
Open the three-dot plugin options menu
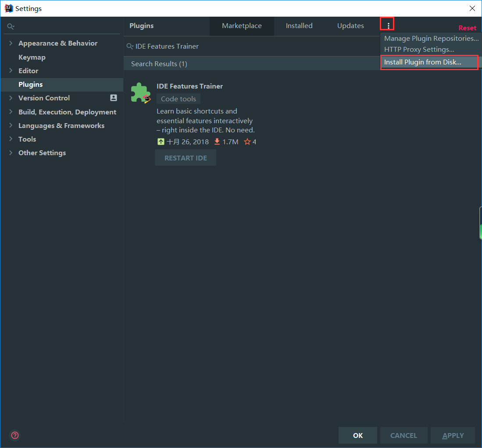(x=387, y=24)
